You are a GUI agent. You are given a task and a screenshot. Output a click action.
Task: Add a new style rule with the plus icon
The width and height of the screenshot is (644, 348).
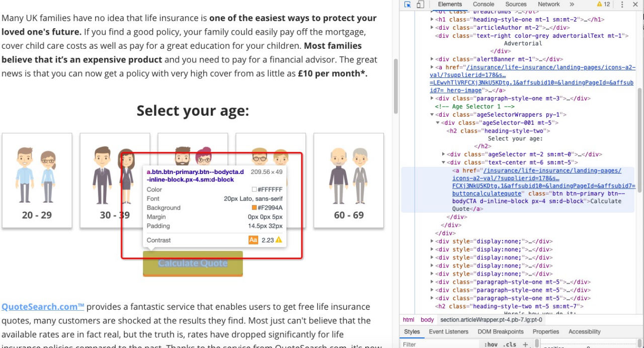(525, 344)
